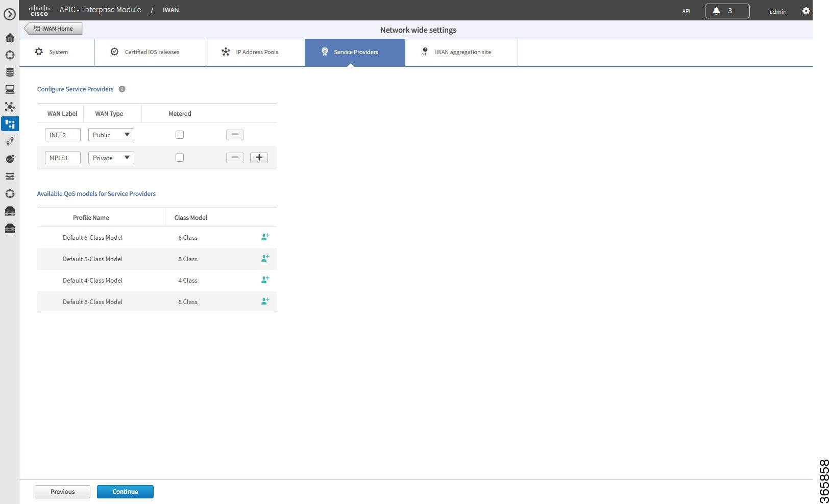Open the round cookie-shaped sidebar icon

pos(10,159)
